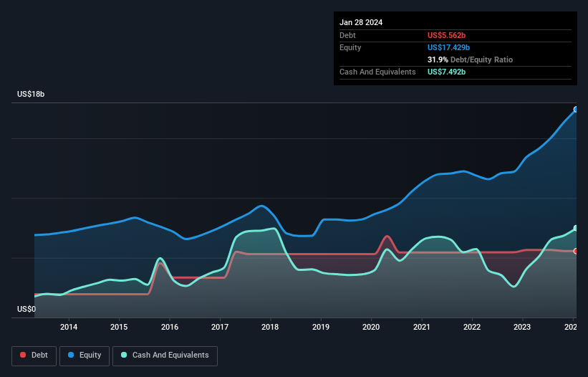Click the 2023 x-axis label
This screenshot has height=377, width=588.
pyautogui.click(x=522, y=327)
